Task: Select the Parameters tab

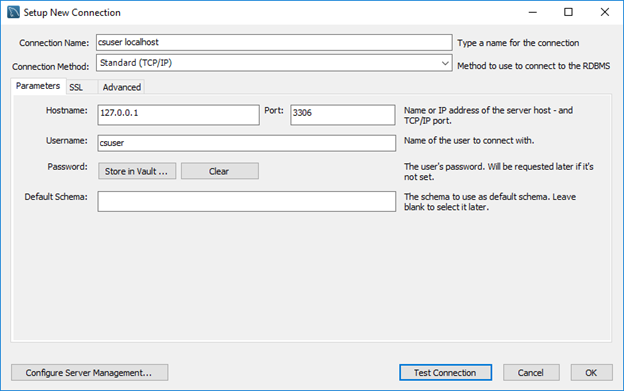Action: tap(38, 86)
